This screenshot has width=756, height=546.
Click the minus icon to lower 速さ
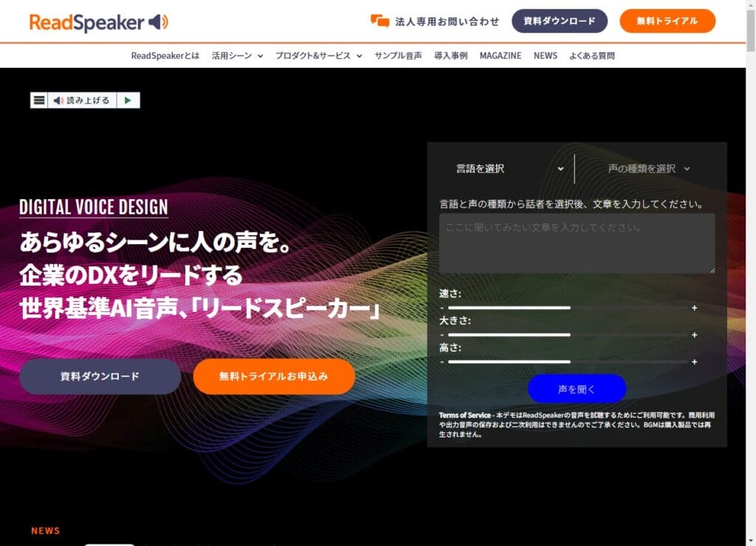point(443,308)
